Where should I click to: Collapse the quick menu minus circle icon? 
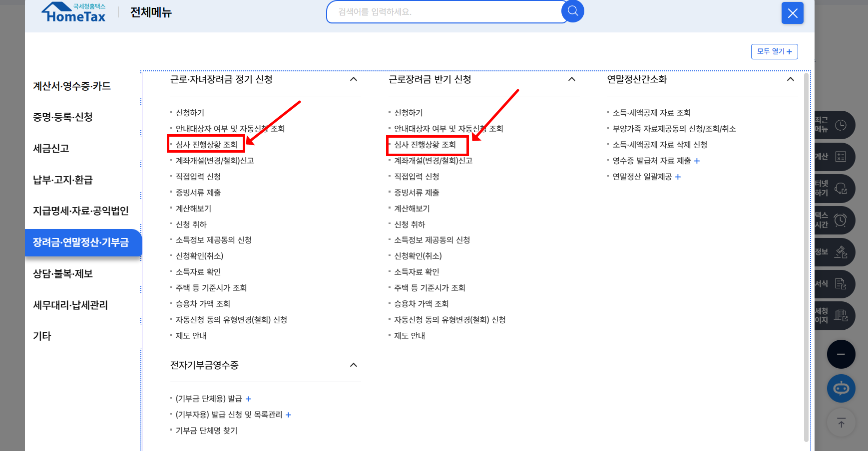point(841,354)
